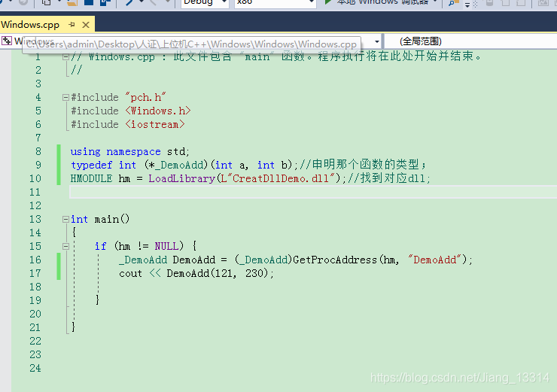The height and width of the screenshot is (392, 557).
Task: Collapse the int main() function block
Action: 65,220
